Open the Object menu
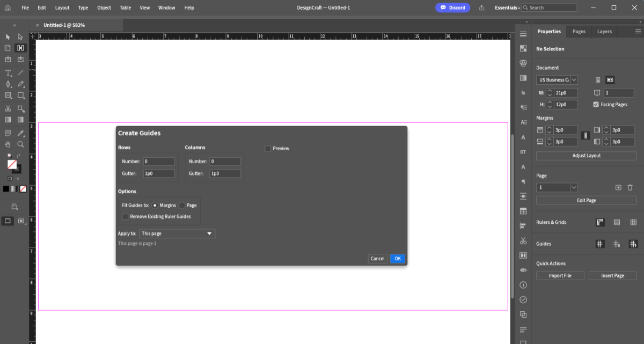 [104, 8]
